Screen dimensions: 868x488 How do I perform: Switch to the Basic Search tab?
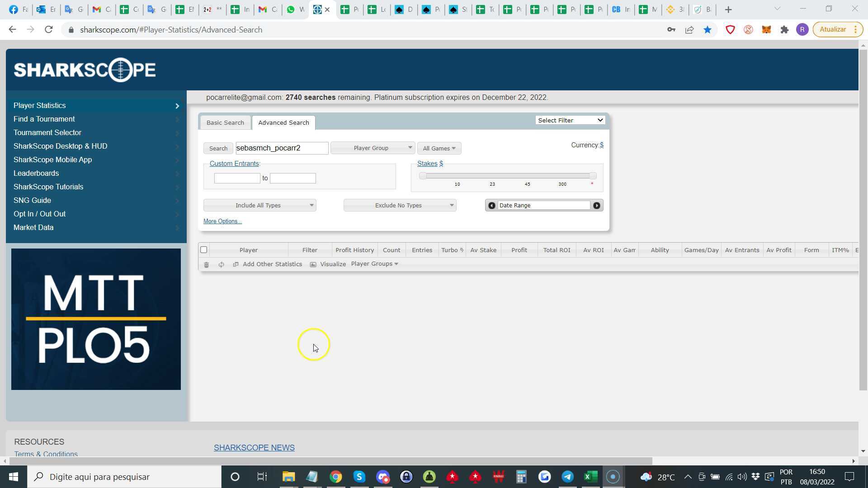click(225, 122)
